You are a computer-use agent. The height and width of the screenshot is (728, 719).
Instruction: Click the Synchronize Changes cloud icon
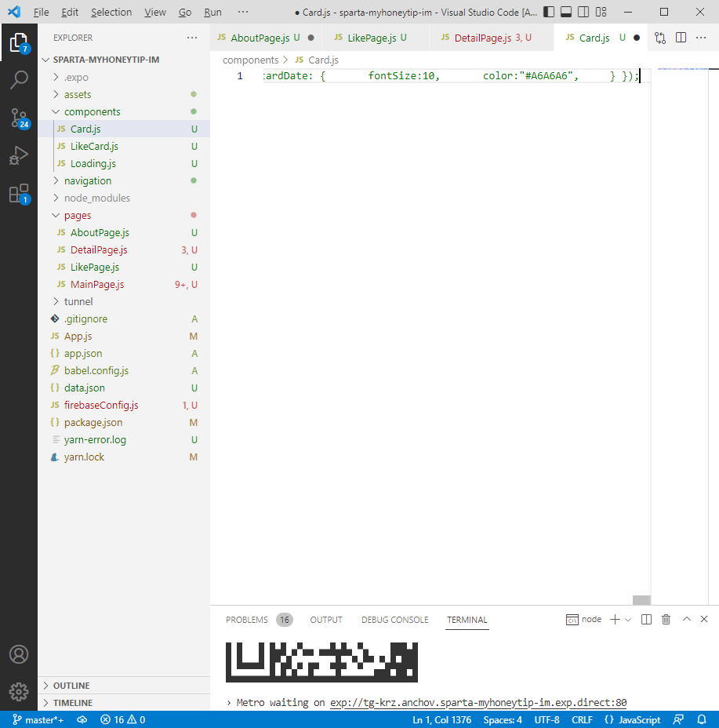click(x=82, y=719)
